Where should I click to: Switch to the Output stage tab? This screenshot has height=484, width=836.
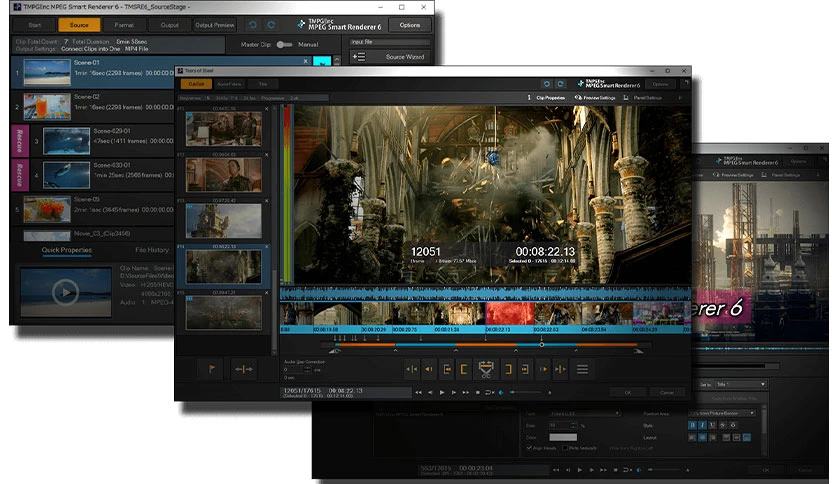click(170, 25)
